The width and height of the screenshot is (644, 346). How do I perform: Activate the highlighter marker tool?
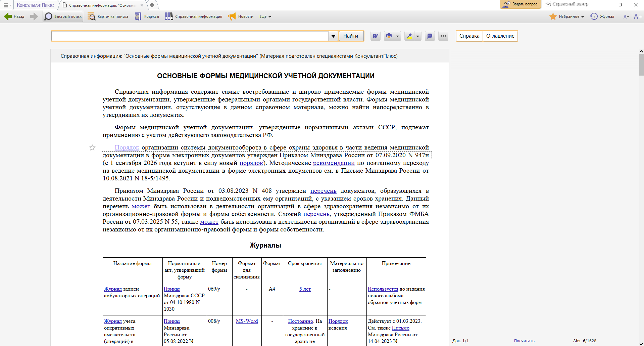pyautogui.click(x=409, y=36)
